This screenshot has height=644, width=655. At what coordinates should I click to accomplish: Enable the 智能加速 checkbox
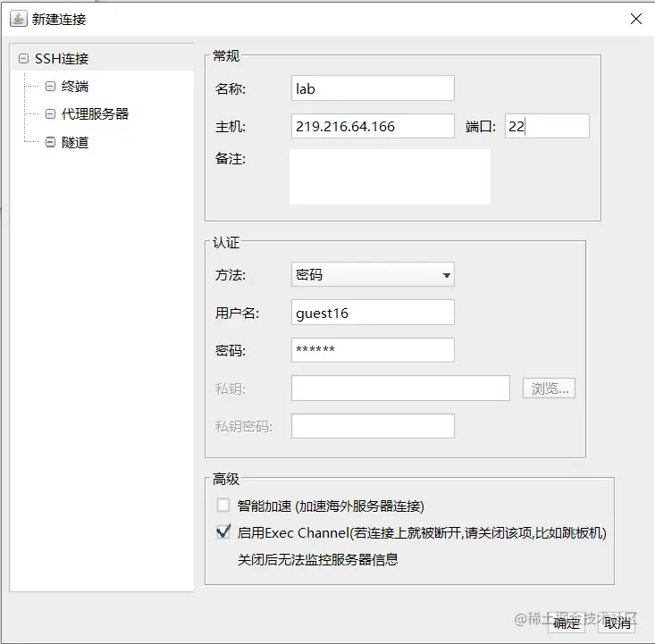pyautogui.click(x=223, y=505)
